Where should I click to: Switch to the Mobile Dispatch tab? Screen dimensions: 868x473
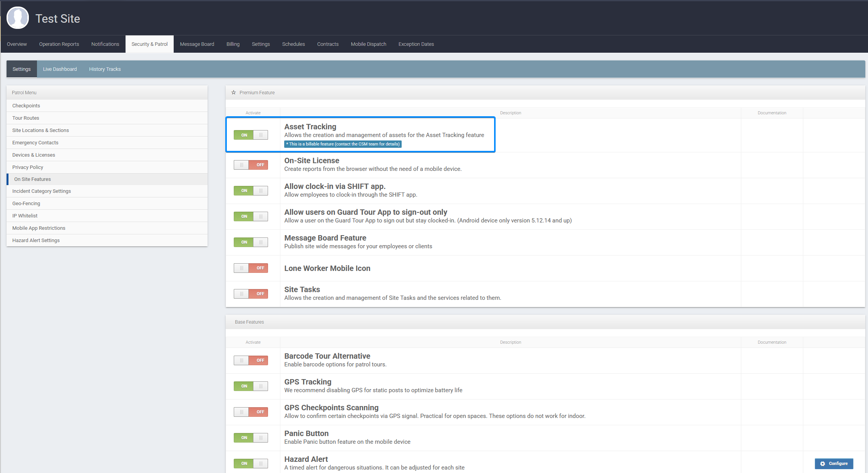(x=368, y=44)
